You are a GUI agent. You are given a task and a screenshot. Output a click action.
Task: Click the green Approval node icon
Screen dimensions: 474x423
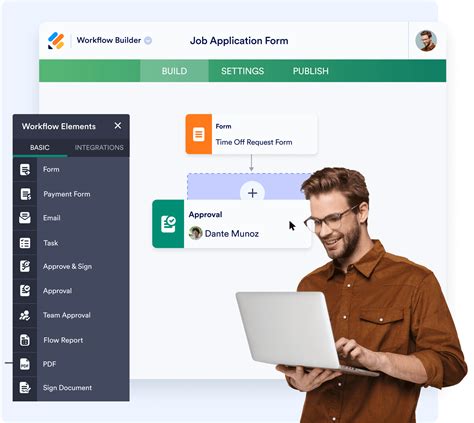(x=168, y=224)
